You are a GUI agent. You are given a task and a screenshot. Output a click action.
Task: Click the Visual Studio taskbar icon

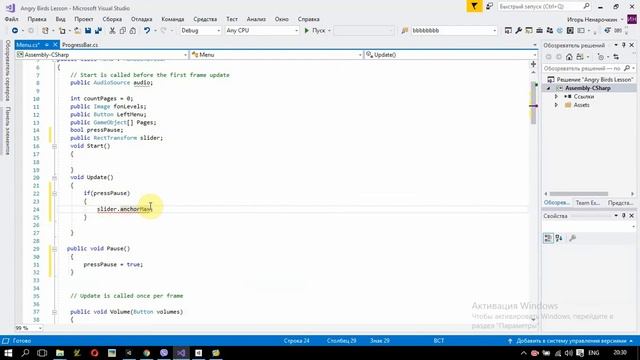point(181,353)
